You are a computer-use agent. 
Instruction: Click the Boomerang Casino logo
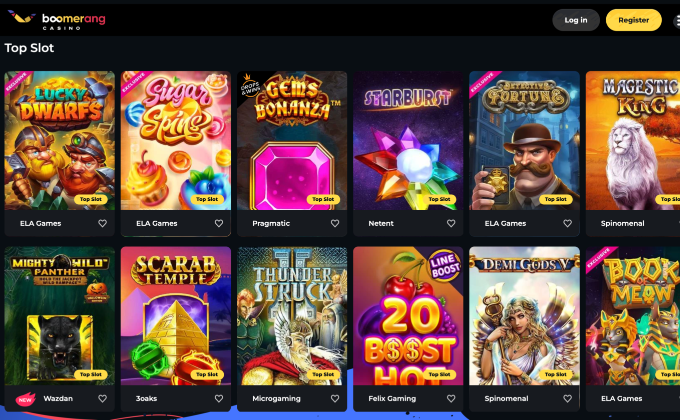(x=57, y=20)
